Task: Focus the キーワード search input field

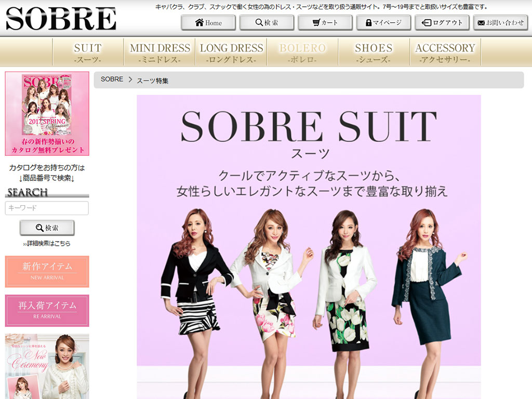Action: coord(47,208)
